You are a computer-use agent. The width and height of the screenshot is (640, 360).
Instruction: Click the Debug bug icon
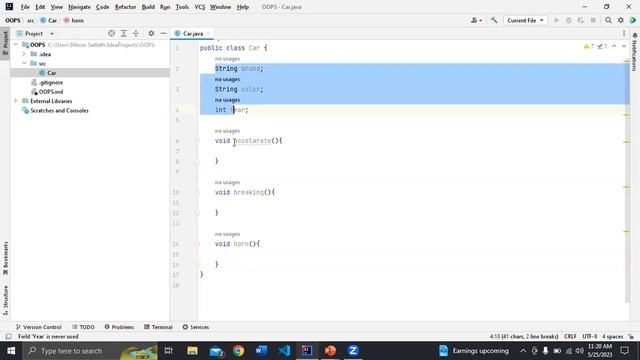[569, 20]
